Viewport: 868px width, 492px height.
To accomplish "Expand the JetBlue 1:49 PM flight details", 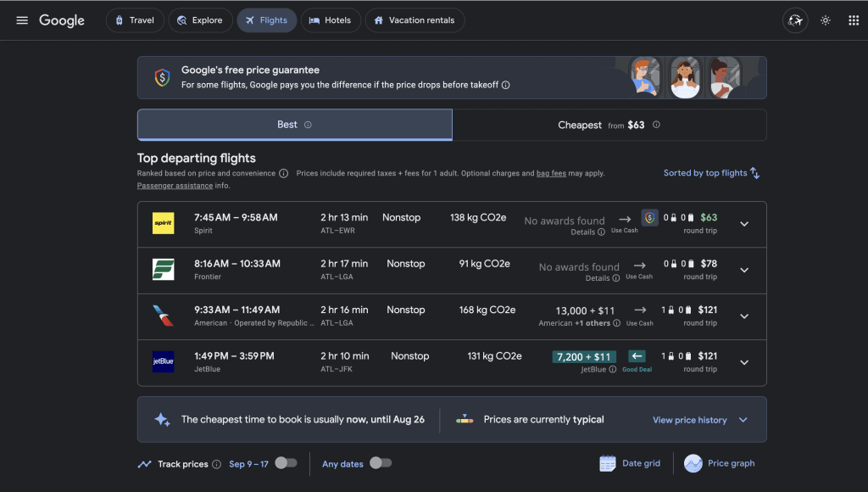I will point(744,362).
